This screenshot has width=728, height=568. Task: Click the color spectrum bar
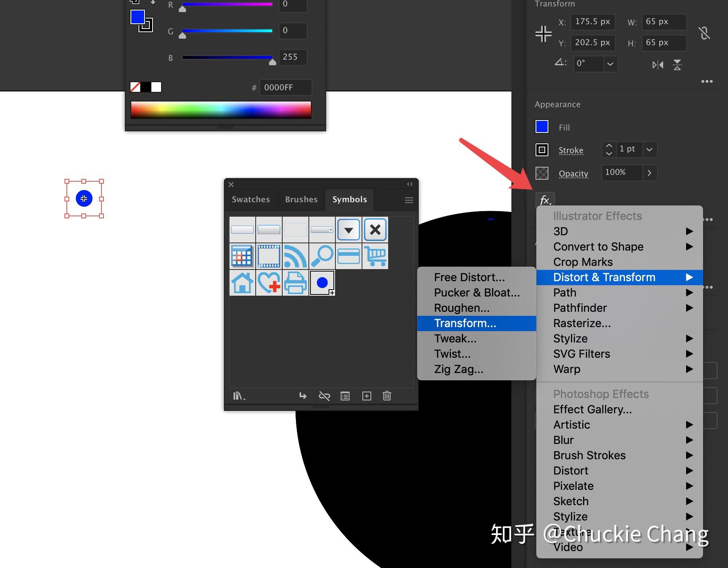221,110
